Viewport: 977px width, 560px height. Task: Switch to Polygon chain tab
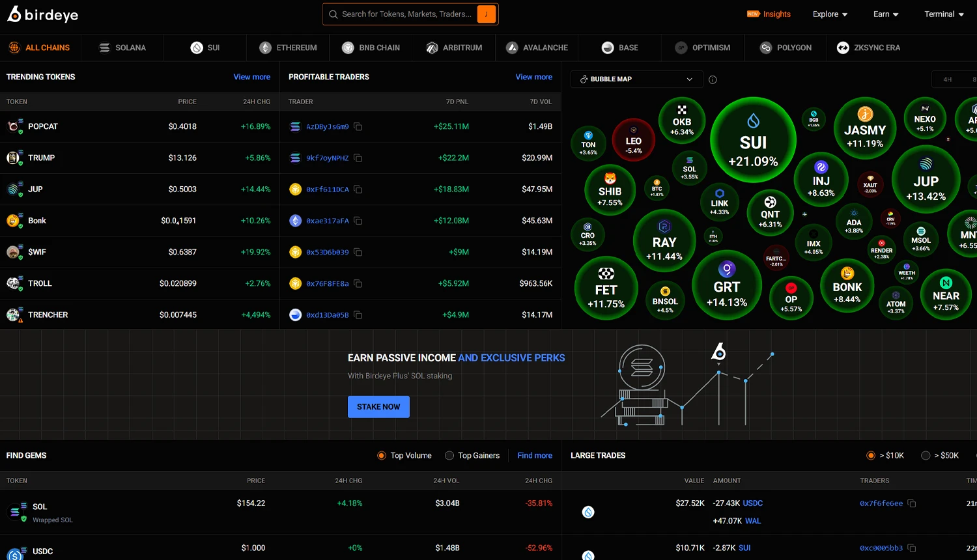point(786,48)
